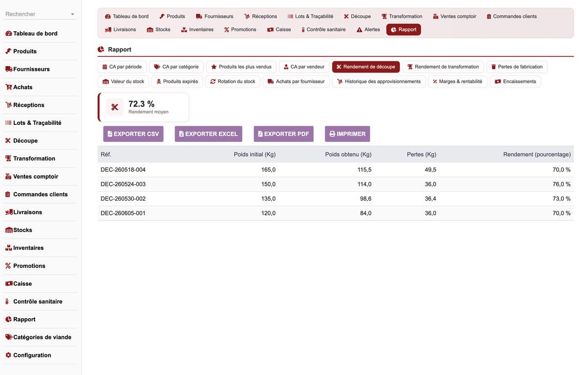Open Marges & rentabilité report
This screenshot has height=375, width=588.
pos(458,81)
